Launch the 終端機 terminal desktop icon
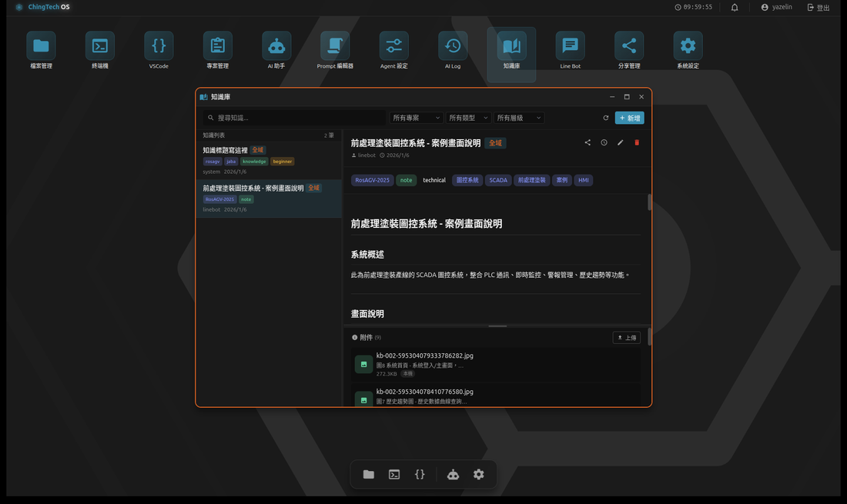Image resolution: width=847 pixels, height=504 pixels. 100,50
